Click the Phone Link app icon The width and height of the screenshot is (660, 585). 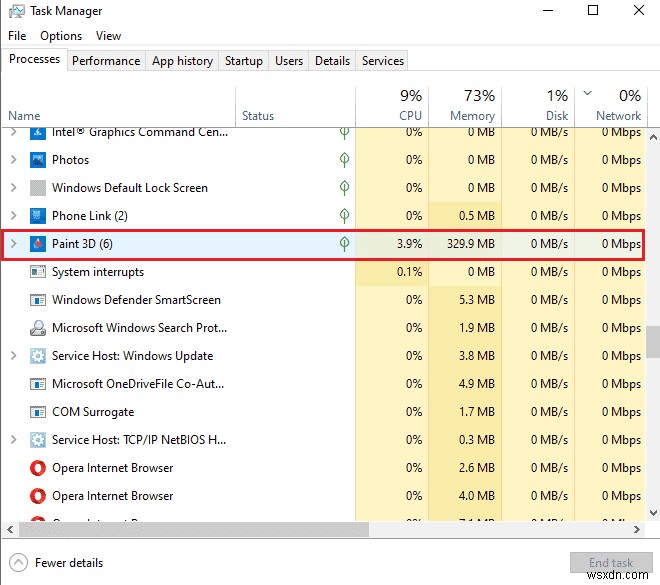pyautogui.click(x=38, y=216)
